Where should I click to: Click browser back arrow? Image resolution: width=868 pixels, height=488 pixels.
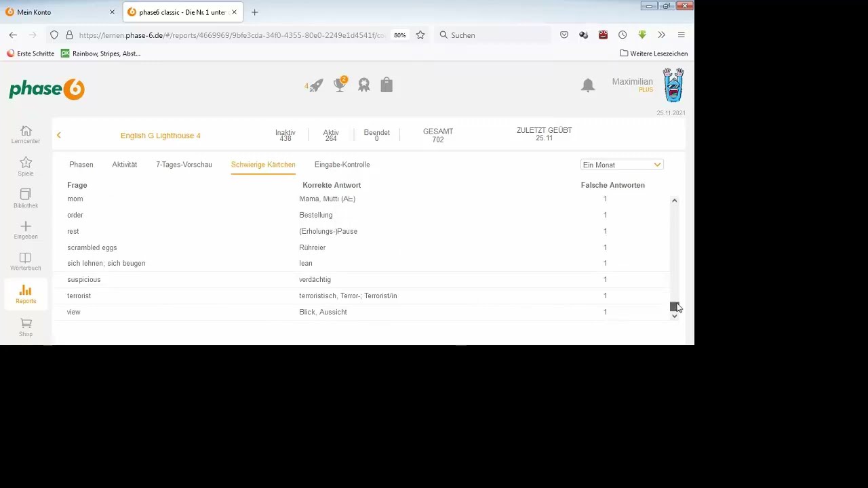[14, 35]
